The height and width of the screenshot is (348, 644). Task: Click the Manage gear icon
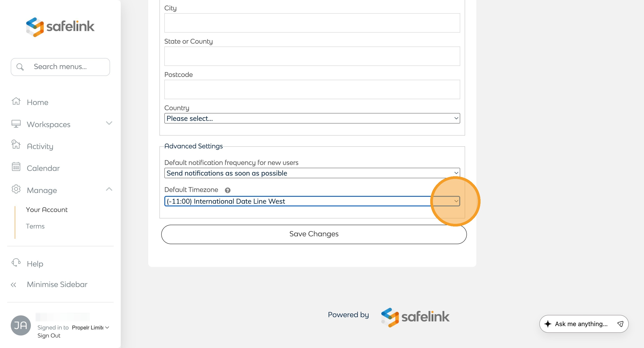pos(16,189)
